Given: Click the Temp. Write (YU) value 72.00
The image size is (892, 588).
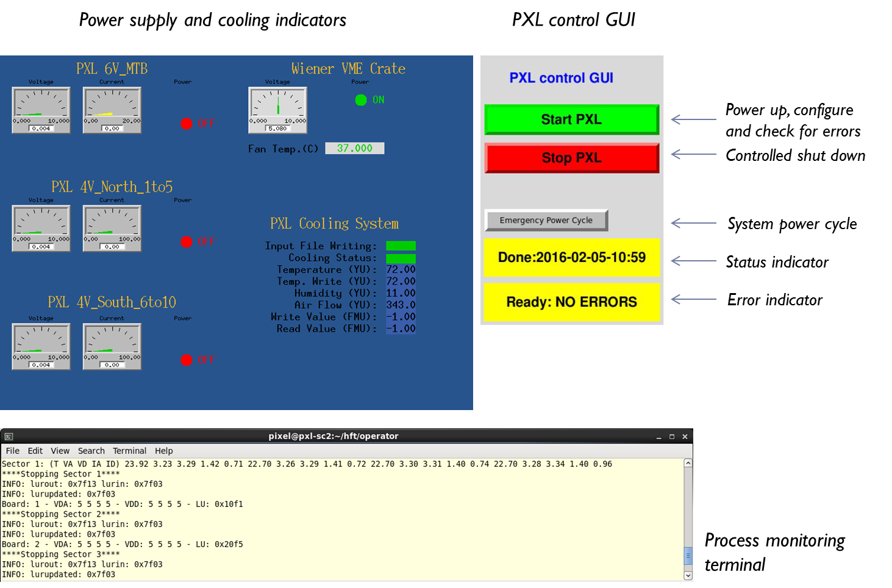Looking at the screenshot, I should [x=401, y=282].
